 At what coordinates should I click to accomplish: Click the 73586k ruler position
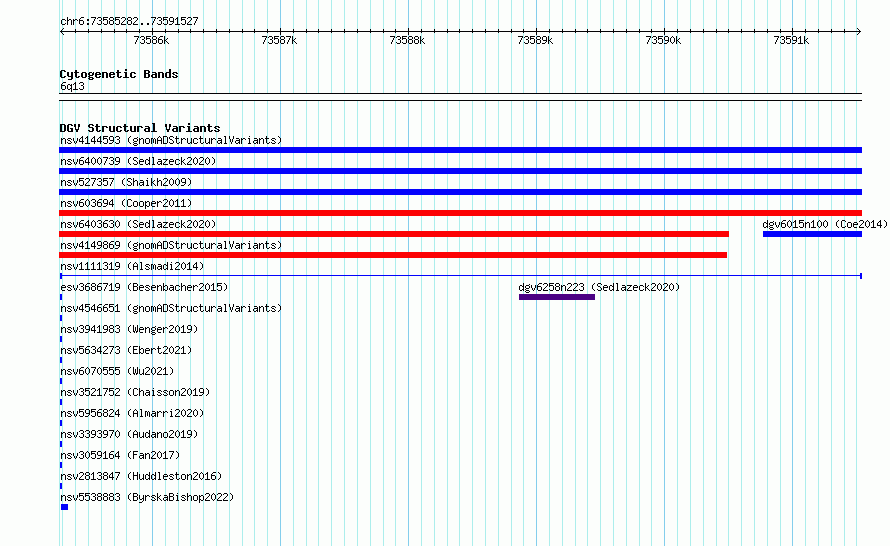[x=151, y=40]
